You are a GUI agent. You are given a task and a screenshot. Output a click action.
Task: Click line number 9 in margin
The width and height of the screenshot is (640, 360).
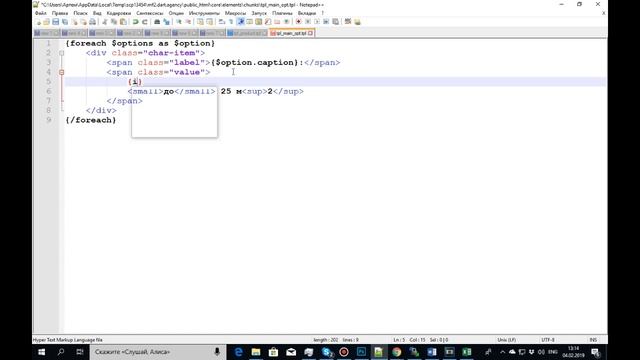tap(49, 120)
